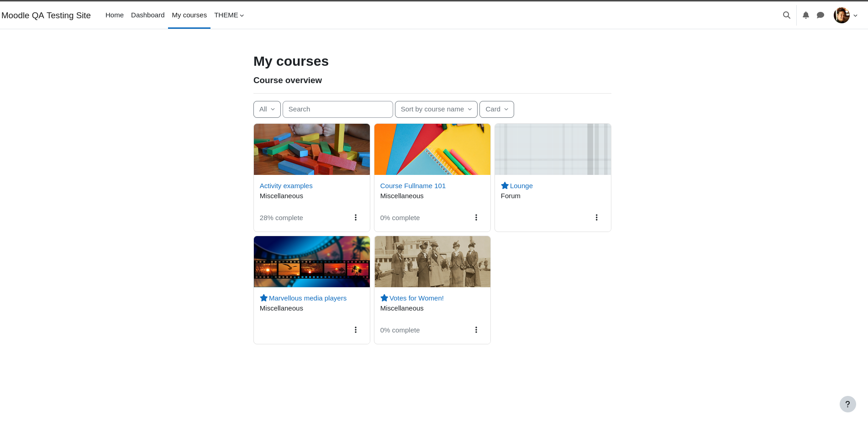The width and height of the screenshot is (868, 427).
Task: Open Sort by course name dropdown
Action: (436, 109)
